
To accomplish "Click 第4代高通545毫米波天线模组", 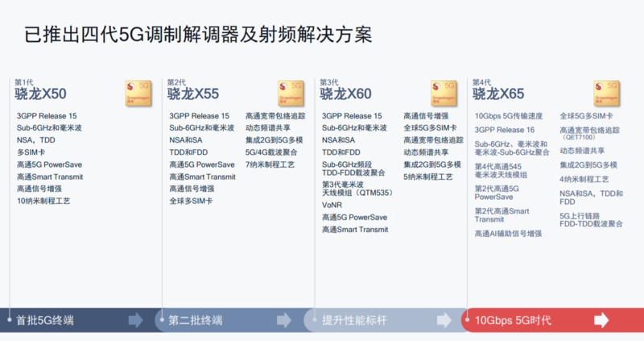I will point(501,171).
